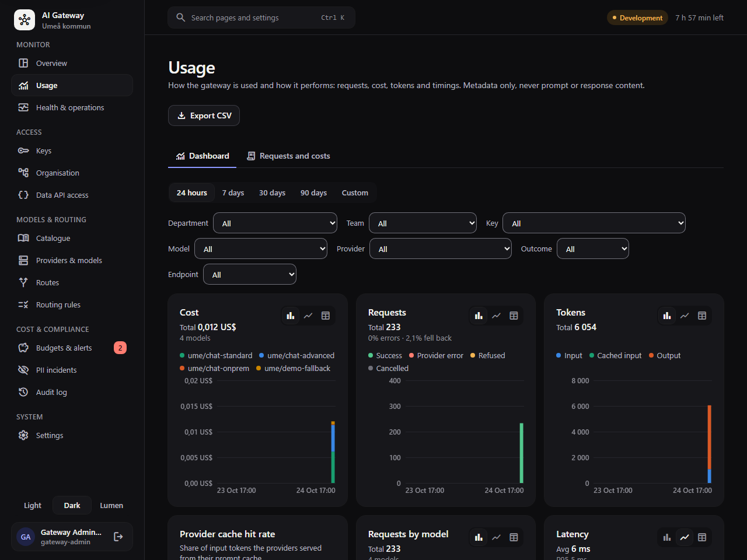Show Cost card as table
Image resolution: width=747 pixels, height=560 pixels.
tap(326, 316)
